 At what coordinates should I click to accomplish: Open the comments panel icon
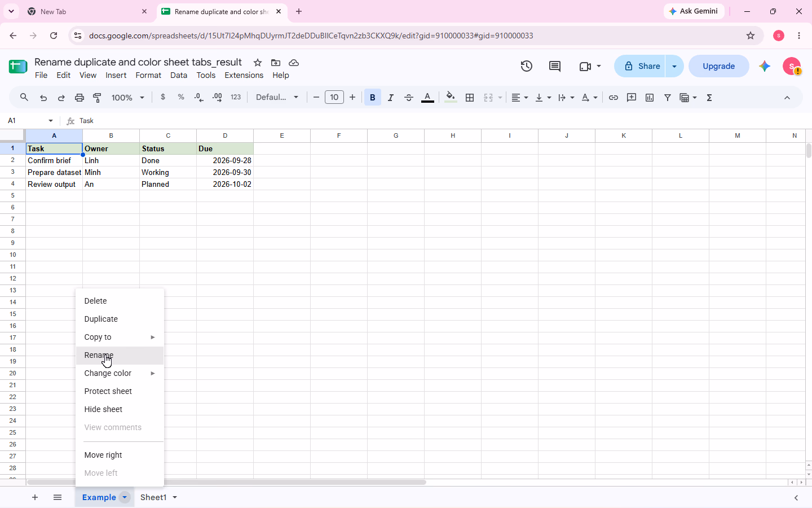pyautogui.click(x=555, y=66)
